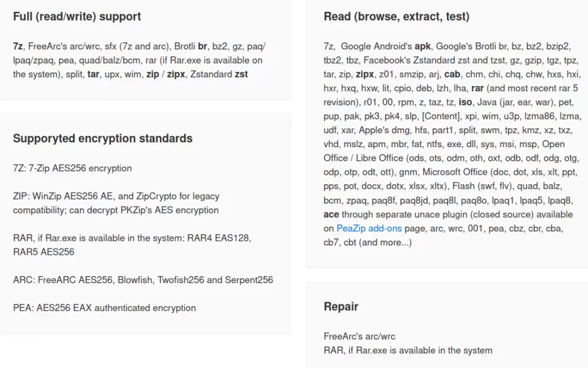Viewport: 588px width, 368px height.
Task: Click bold "zst" after Zstandard in Full support
Action: point(241,74)
